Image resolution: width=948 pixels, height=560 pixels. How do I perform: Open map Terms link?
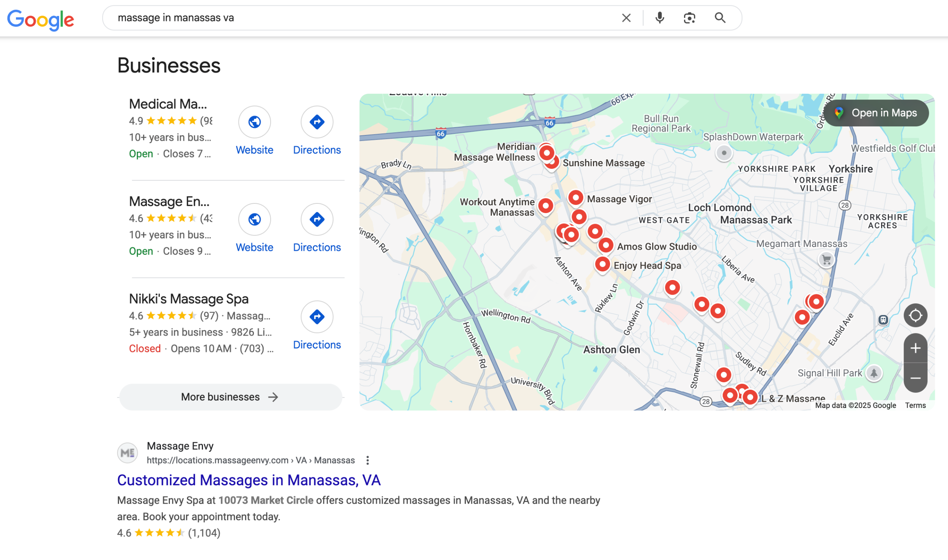tap(915, 405)
